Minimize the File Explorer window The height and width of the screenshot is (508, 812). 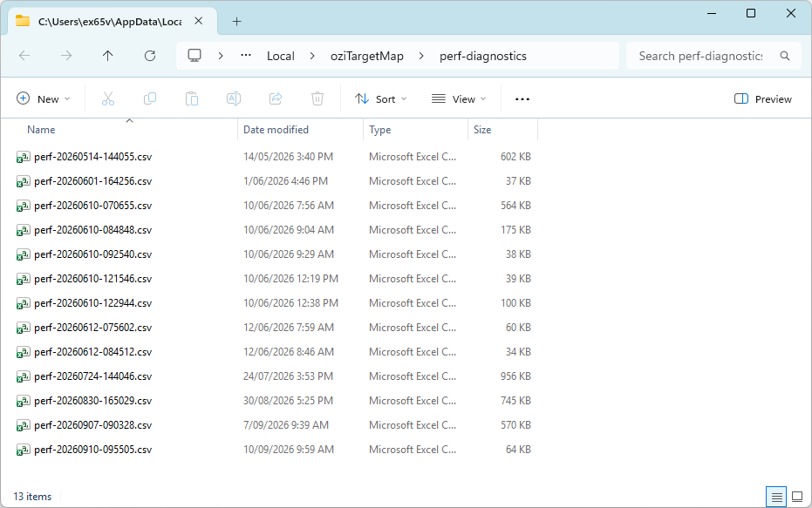pos(712,13)
